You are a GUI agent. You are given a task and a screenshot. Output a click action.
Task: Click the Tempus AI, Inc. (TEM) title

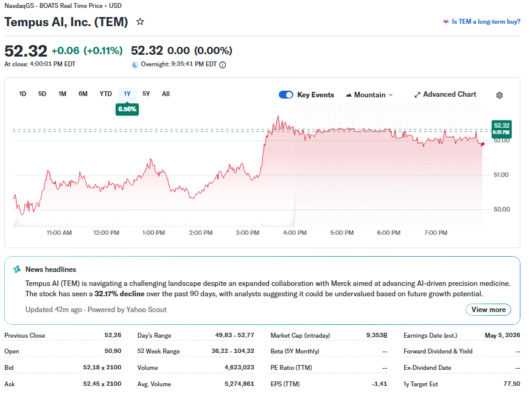pos(66,22)
